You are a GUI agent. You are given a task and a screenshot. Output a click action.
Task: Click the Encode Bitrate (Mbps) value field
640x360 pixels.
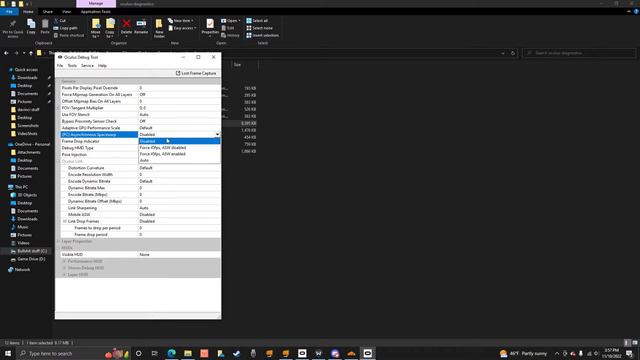click(179, 194)
